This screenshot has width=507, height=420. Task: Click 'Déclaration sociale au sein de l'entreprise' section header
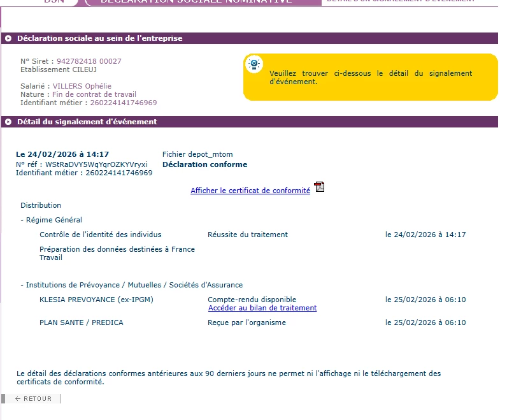point(250,38)
